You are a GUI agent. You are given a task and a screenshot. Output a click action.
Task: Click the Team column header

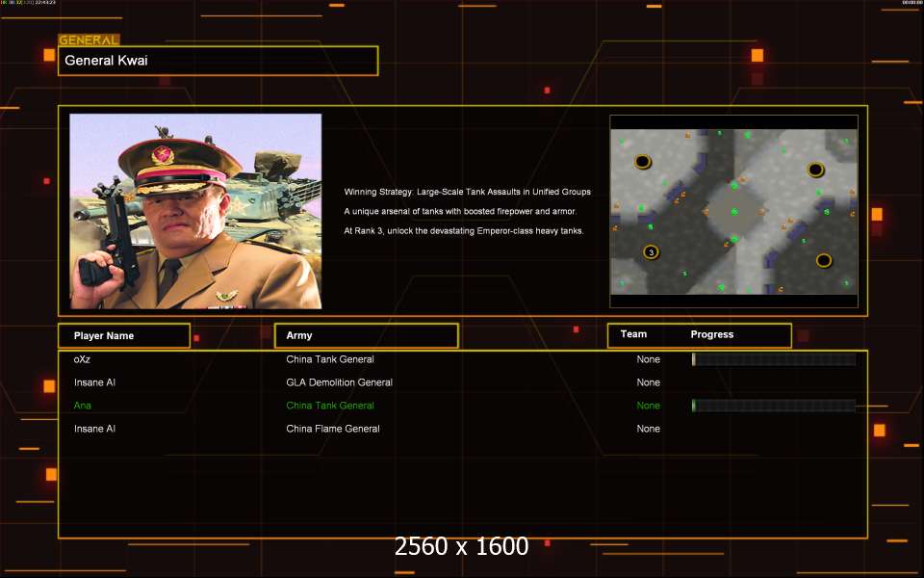pos(633,334)
